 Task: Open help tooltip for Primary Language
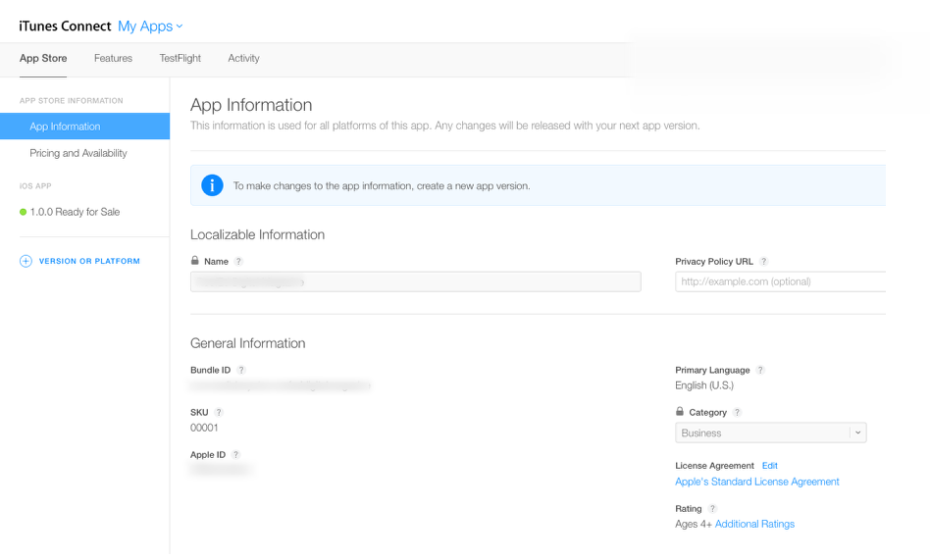[x=761, y=370]
